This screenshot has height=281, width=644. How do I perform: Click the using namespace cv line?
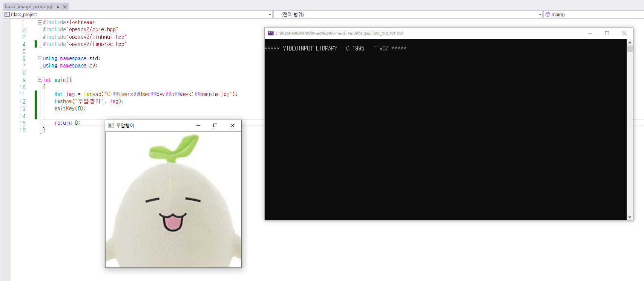coord(70,66)
